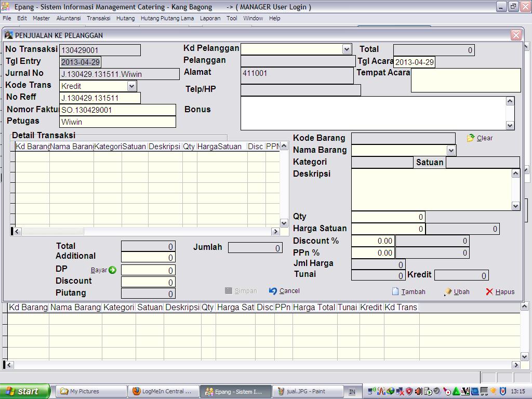Close the Penjualan Ke Pelanggan window

pyautogui.click(x=516, y=35)
